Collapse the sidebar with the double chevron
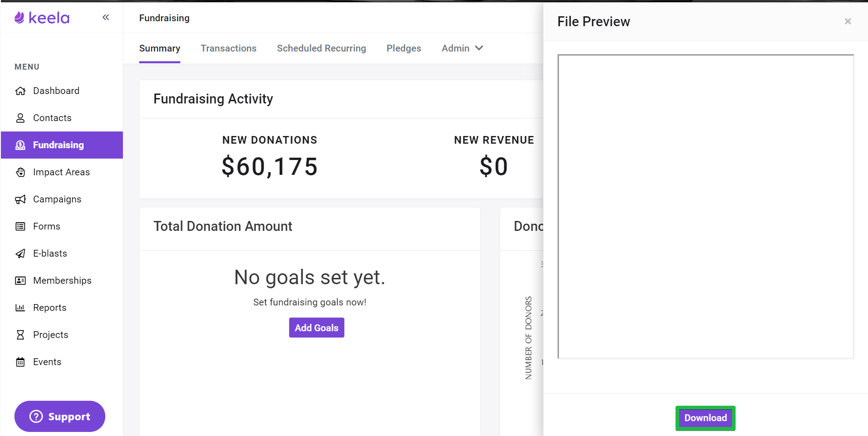 (x=106, y=17)
